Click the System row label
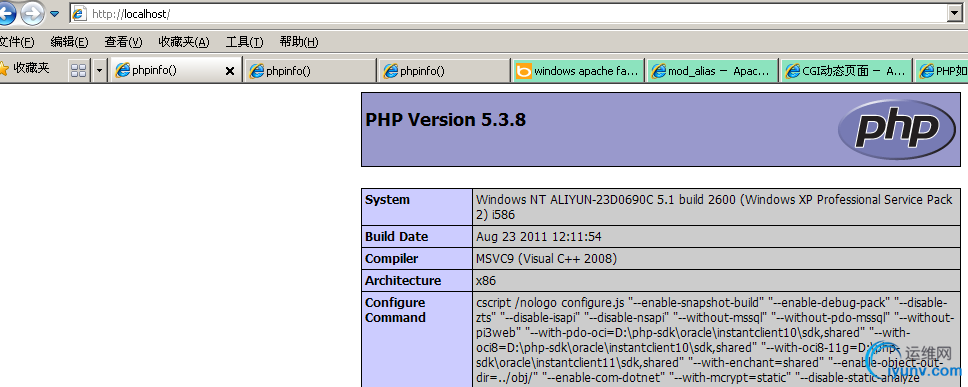Viewport: 968px width, 387px height. click(387, 200)
